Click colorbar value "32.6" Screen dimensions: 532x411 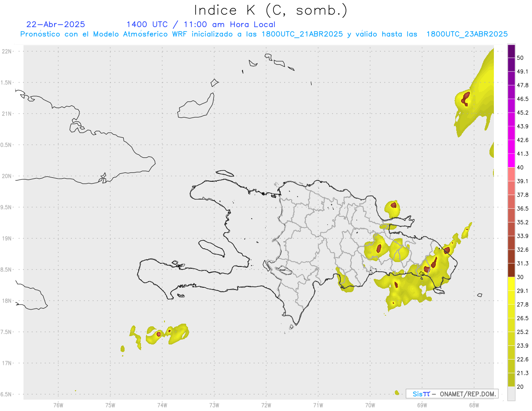tap(523, 250)
